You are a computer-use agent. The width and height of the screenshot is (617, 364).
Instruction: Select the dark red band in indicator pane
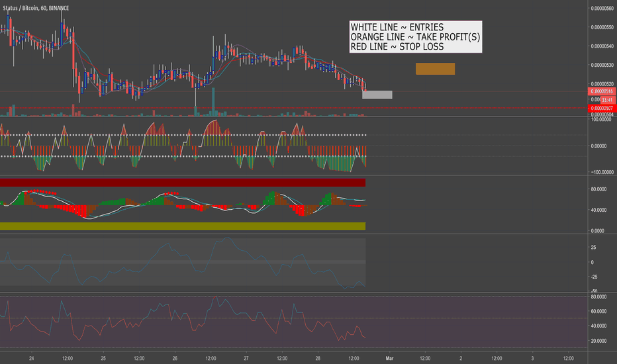(x=183, y=183)
